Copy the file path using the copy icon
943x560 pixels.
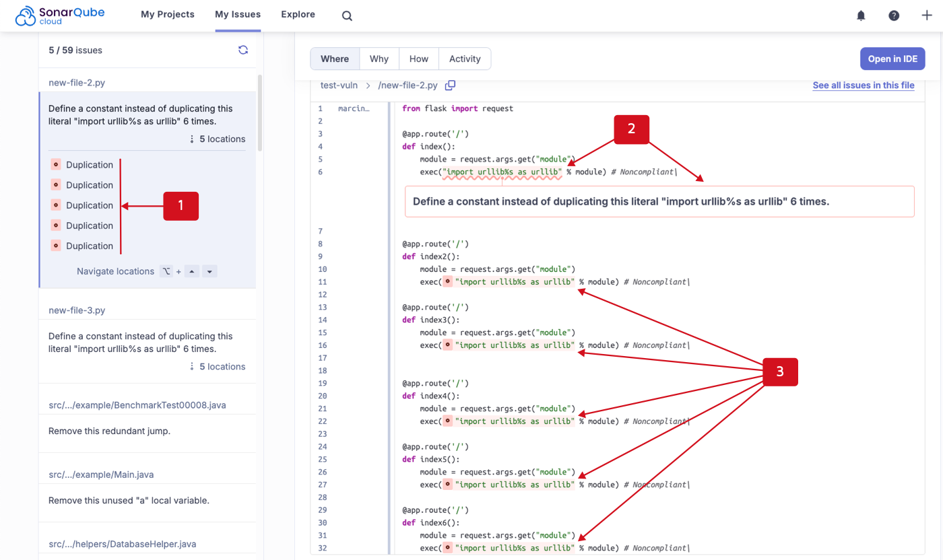pos(450,85)
